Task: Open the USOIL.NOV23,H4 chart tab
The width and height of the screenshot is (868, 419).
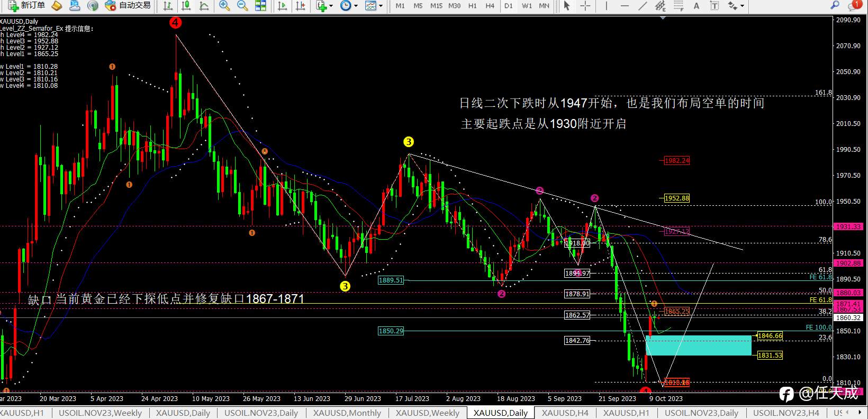Action: (x=786, y=413)
